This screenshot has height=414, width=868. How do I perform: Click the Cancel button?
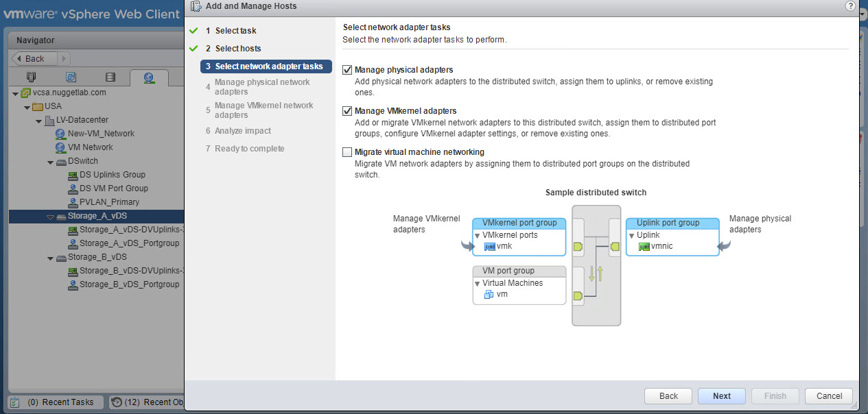829,396
